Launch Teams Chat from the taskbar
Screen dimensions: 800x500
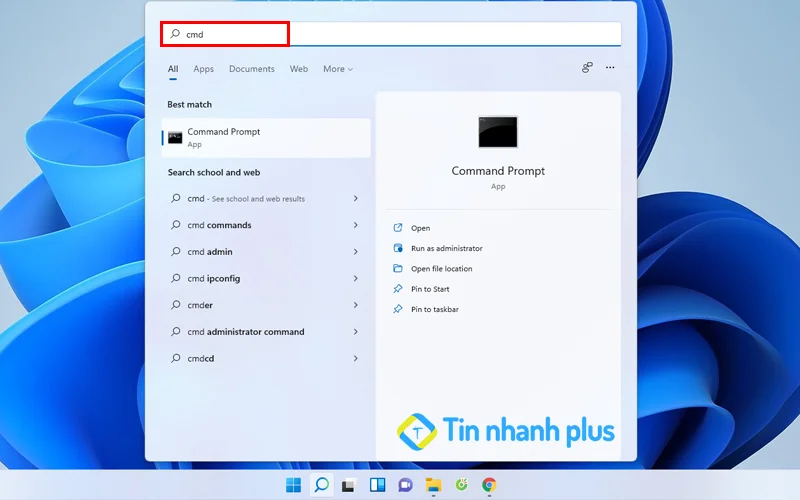pos(405,485)
